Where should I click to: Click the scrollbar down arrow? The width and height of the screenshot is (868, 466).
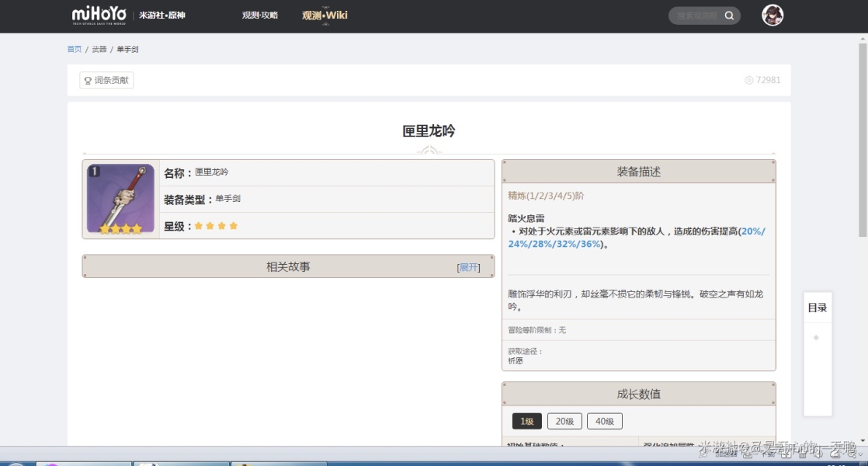point(863,441)
